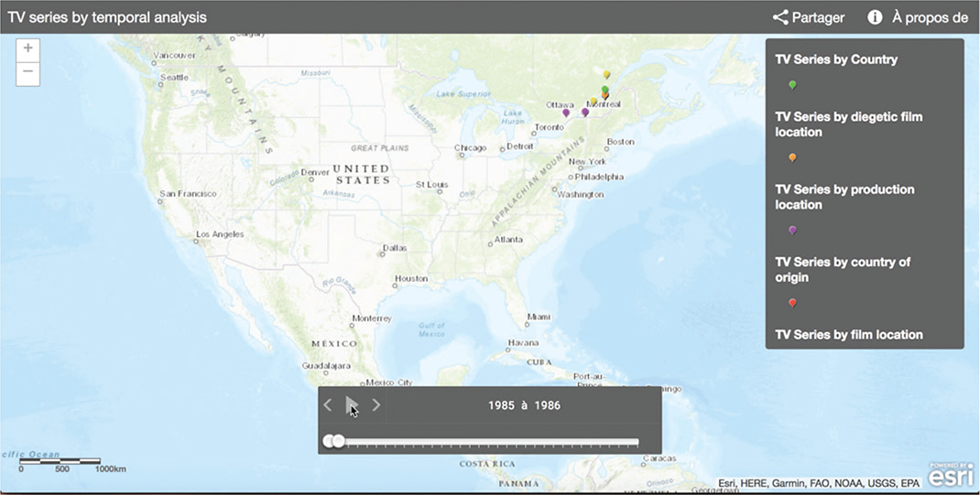Image resolution: width=980 pixels, height=495 pixels.
Task: Click the New York city label on map
Action: 587,161
